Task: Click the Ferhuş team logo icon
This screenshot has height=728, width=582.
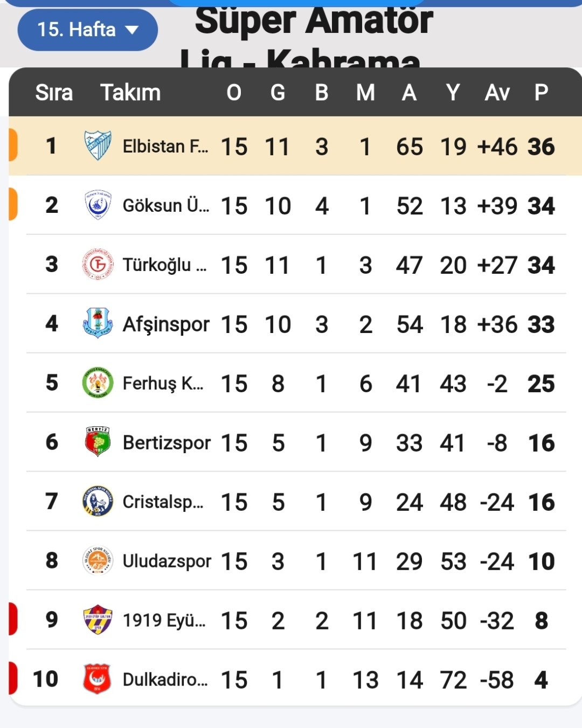Action: [x=98, y=383]
